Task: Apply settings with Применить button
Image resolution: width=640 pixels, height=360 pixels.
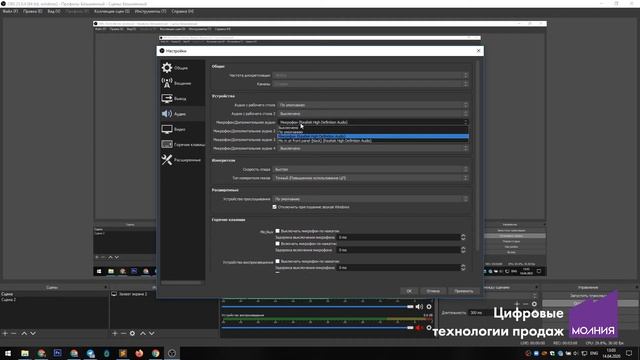Action: point(464,291)
